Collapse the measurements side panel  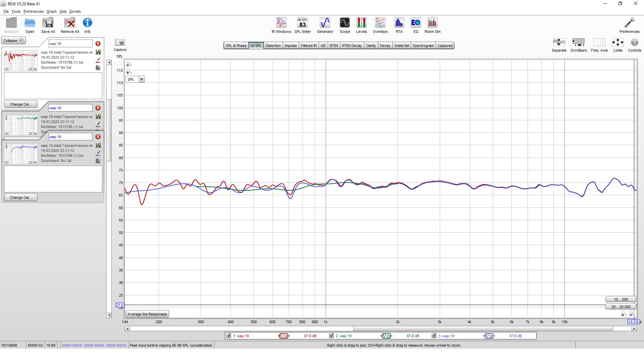coord(14,41)
